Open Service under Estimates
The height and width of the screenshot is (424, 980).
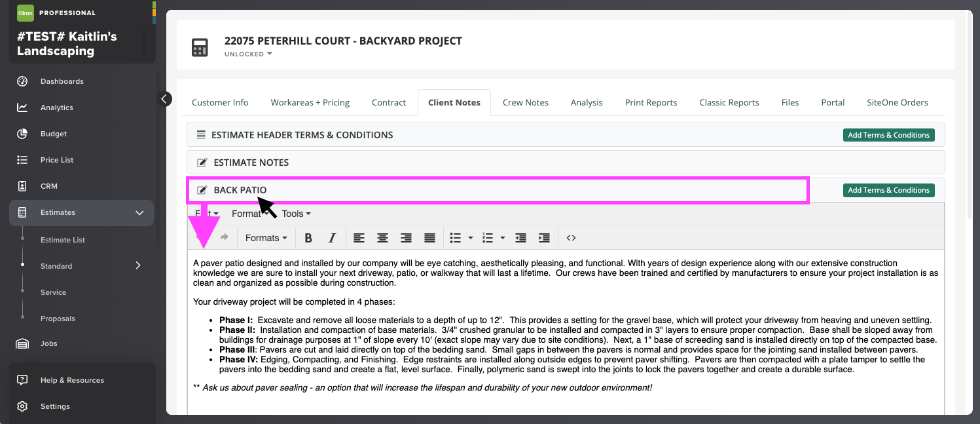[x=53, y=292]
